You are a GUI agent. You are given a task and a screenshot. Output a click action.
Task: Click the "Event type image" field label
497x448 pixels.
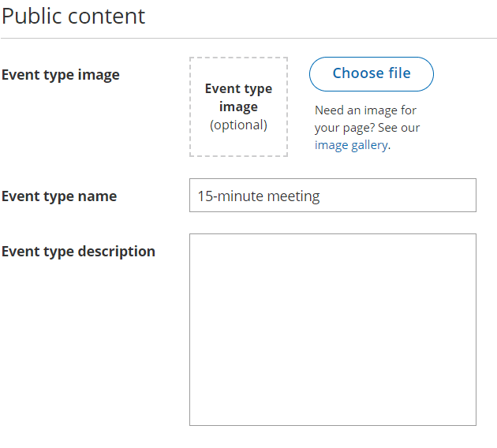[61, 75]
